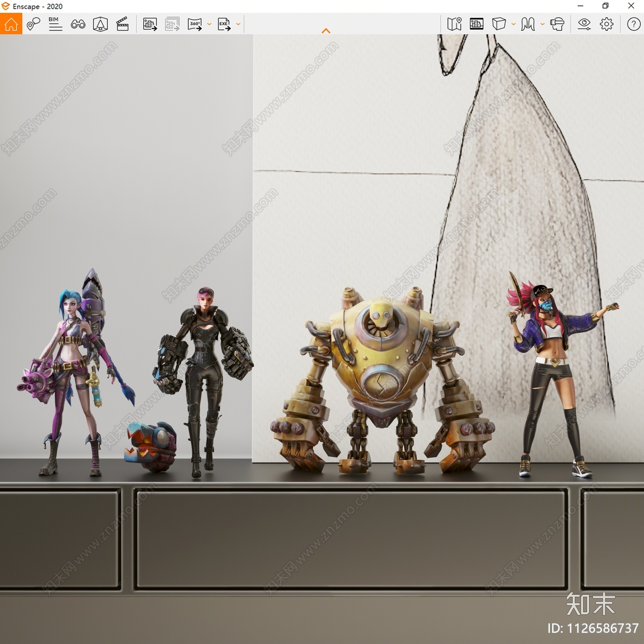Restore down the Enscape window

point(605,6)
